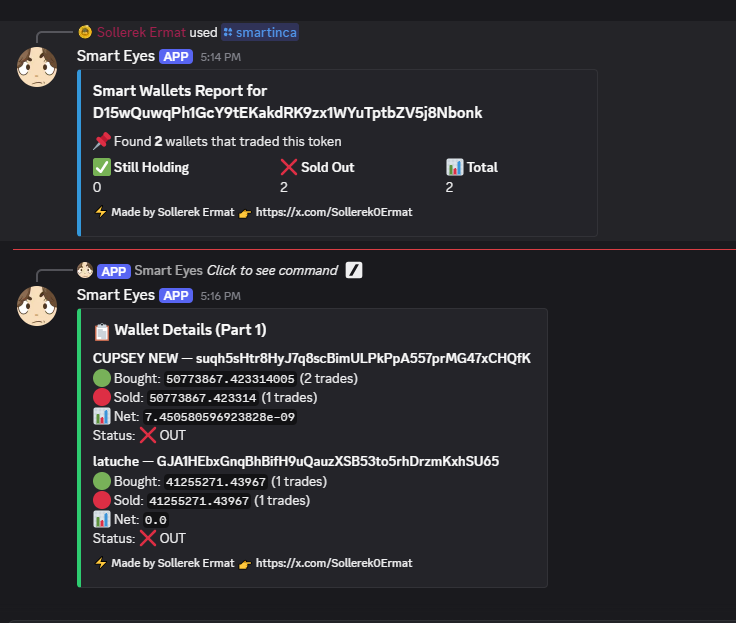Click the Smart Eyes username at 5:14 PM
736x623 pixels.
(116, 56)
